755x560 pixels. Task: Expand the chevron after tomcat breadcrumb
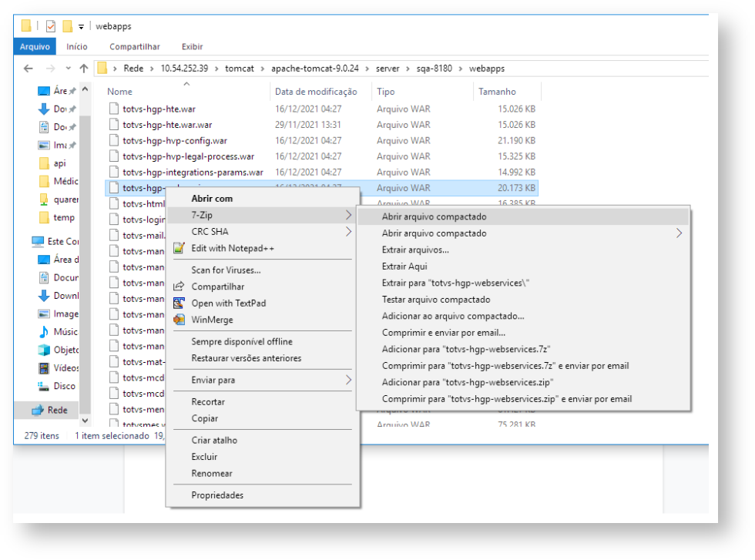[263, 69]
